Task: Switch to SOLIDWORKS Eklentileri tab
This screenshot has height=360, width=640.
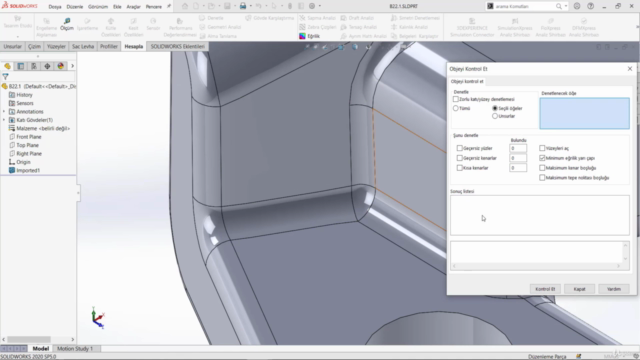Action: click(x=178, y=47)
